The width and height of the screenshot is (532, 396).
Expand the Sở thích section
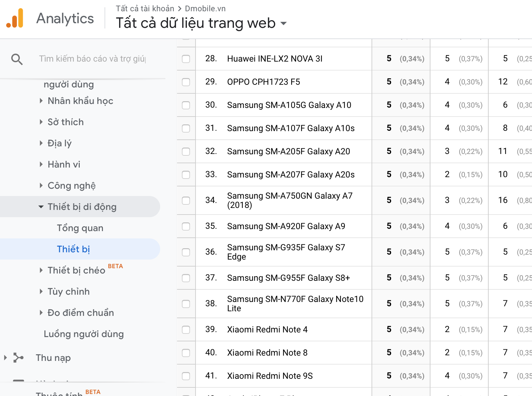click(x=41, y=122)
